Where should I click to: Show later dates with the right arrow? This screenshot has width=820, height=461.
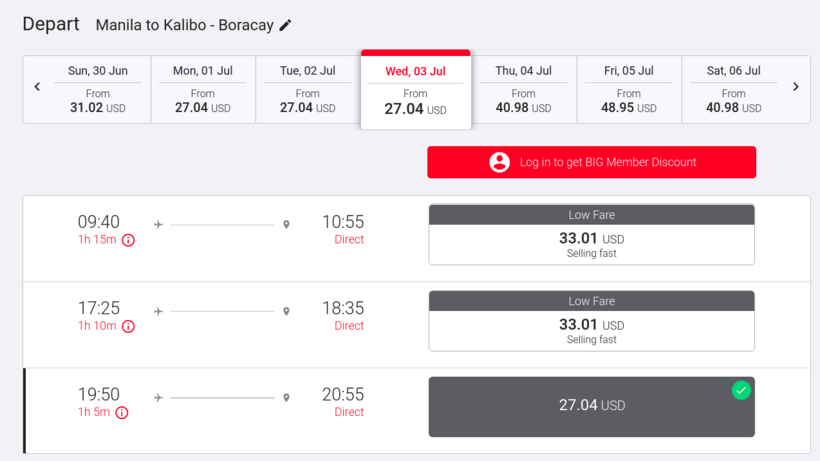tap(796, 87)
